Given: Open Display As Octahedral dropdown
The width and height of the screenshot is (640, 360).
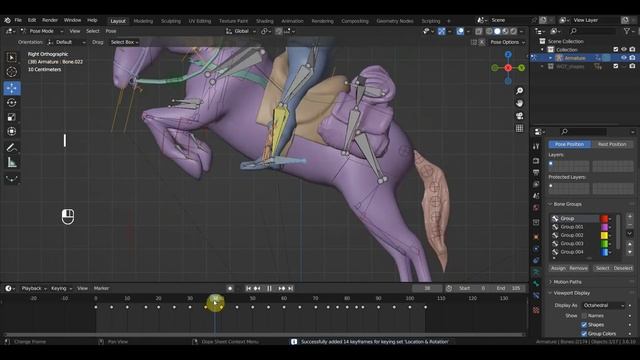Looking at the screenshot, I should click(x=604, y=305).
